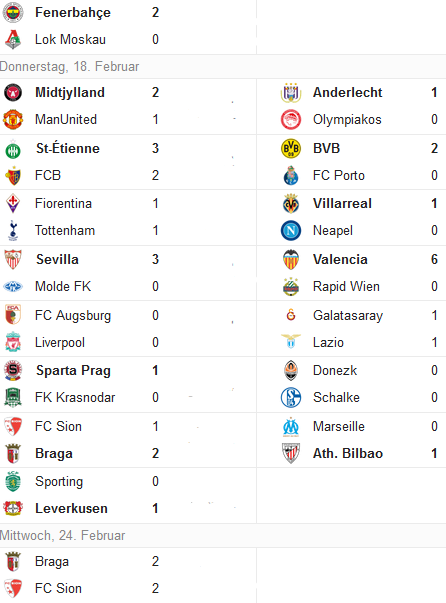Viewport: 446px width, 603px height.
Task: Click the Sparta Prag logo
Action: pyautogui.click(x=13, y=370)
